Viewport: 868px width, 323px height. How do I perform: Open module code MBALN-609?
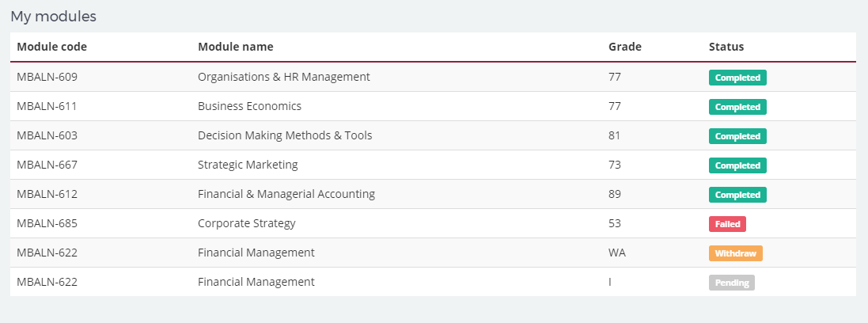pos(47,77)
